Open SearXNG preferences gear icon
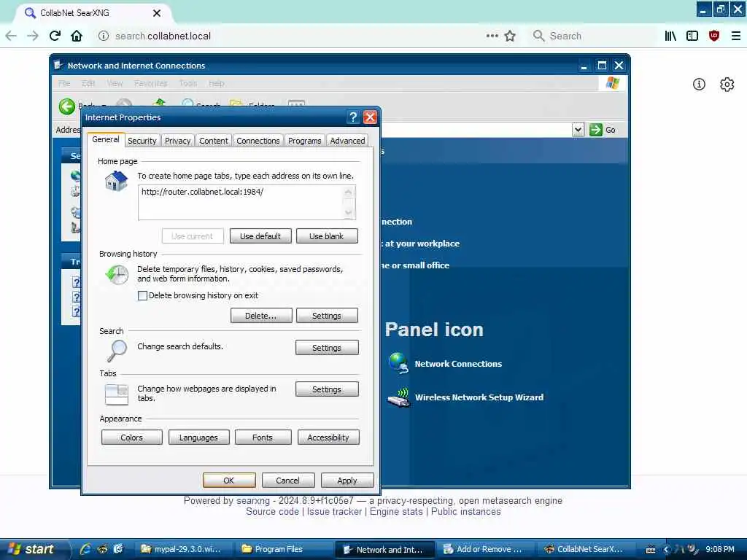 727,85
